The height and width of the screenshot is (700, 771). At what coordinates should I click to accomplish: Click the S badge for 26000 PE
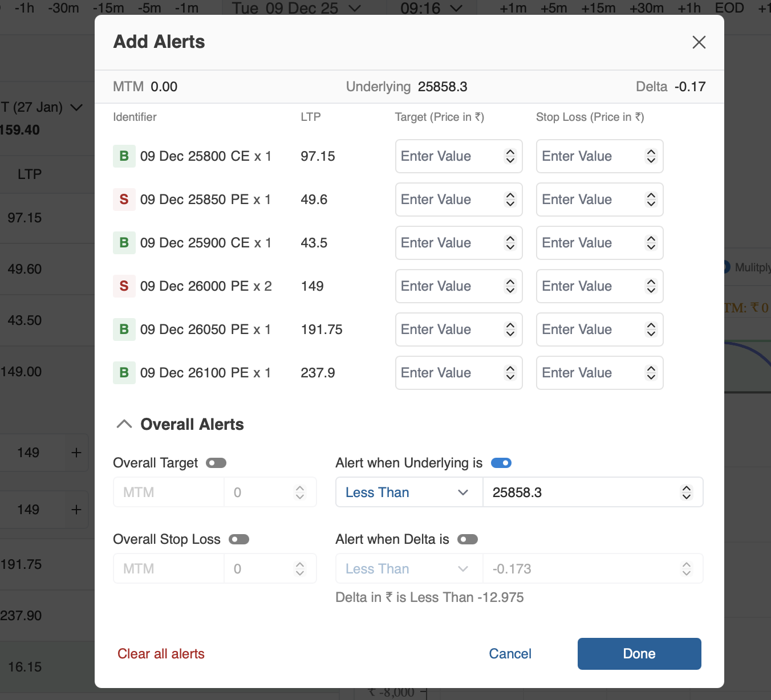pyautogui.click(x=124, y=286)
